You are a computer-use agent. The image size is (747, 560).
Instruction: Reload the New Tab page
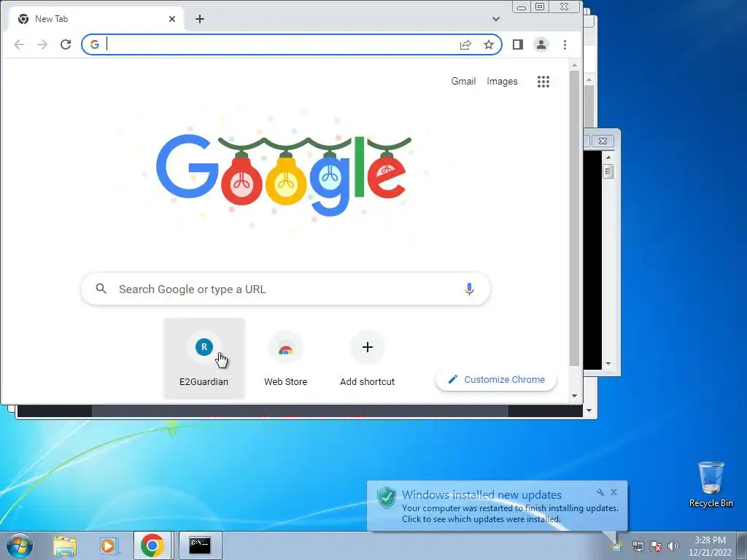point(66,44)
